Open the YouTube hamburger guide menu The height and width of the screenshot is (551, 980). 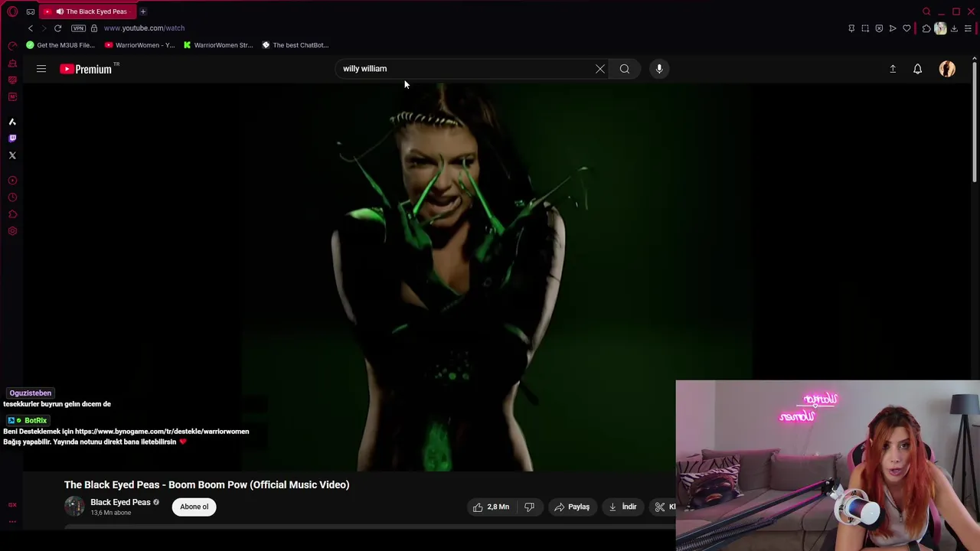point(41,69)
